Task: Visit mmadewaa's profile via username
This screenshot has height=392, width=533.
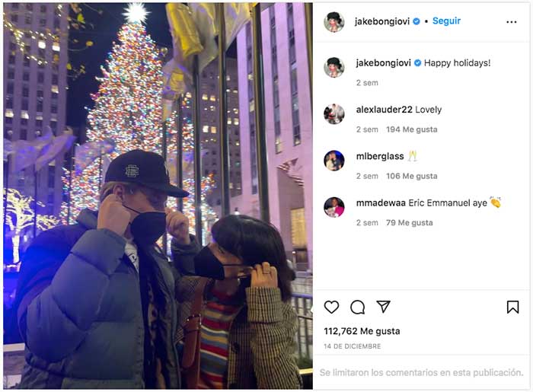Action: pyautogui.click(x=381, y=202)
